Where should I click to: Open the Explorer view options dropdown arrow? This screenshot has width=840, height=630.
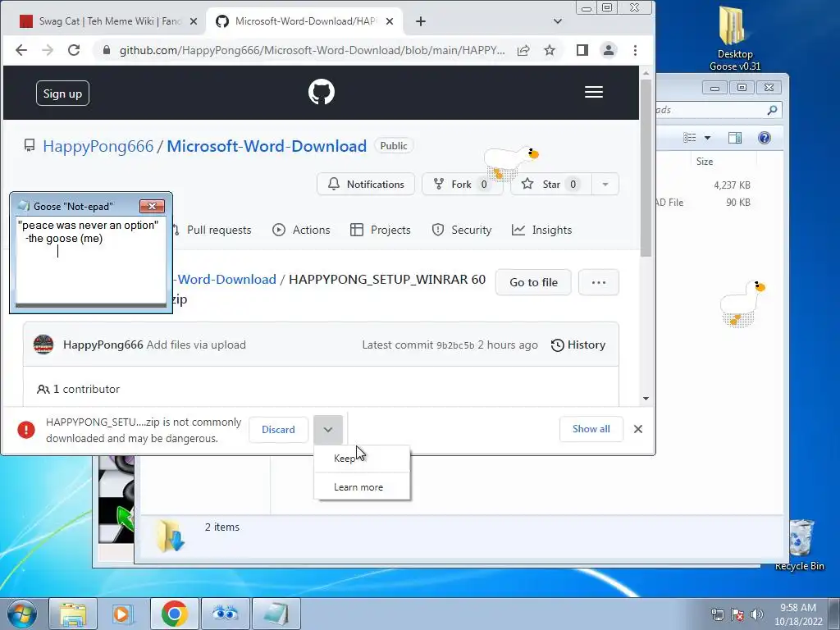coord(707,138)
